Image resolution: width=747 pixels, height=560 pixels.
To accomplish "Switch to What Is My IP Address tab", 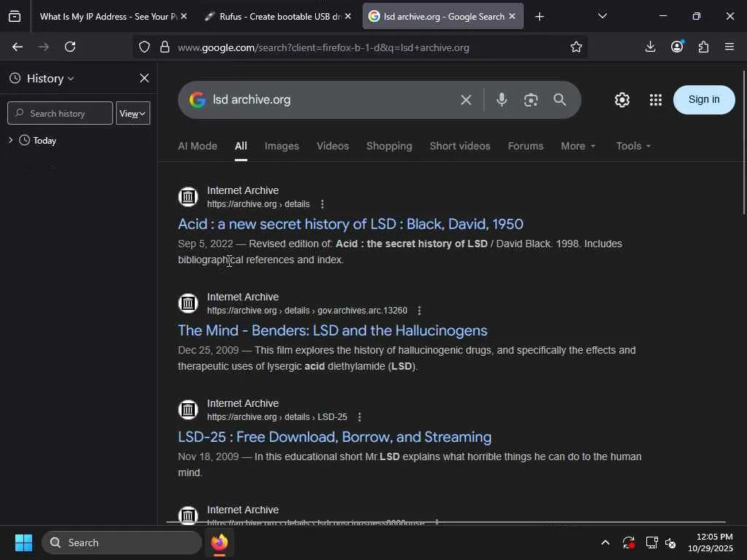I will (x=108, y=17).
